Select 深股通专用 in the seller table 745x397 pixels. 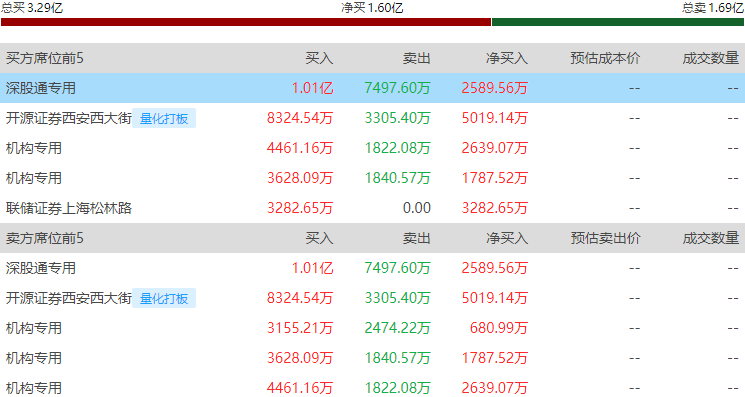pos(41,268)
